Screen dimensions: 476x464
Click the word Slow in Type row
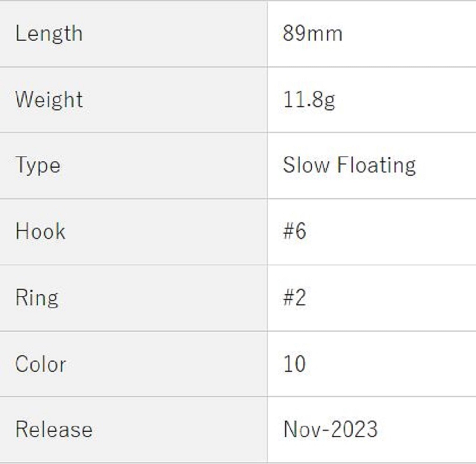[x=306, y=165]
